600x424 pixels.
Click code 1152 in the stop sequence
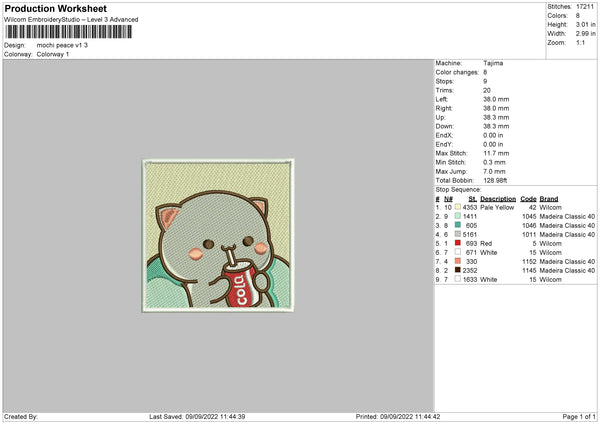pos(529,261)
